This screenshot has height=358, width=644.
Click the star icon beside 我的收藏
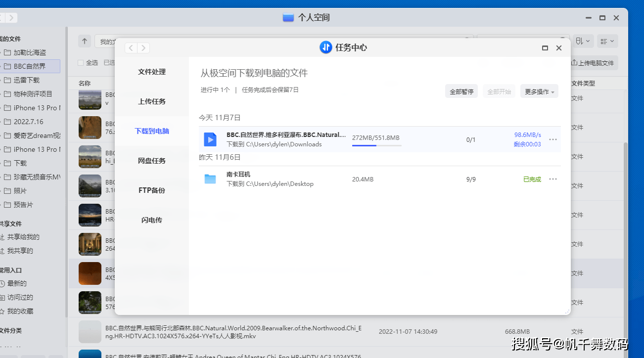click(2, 312)
